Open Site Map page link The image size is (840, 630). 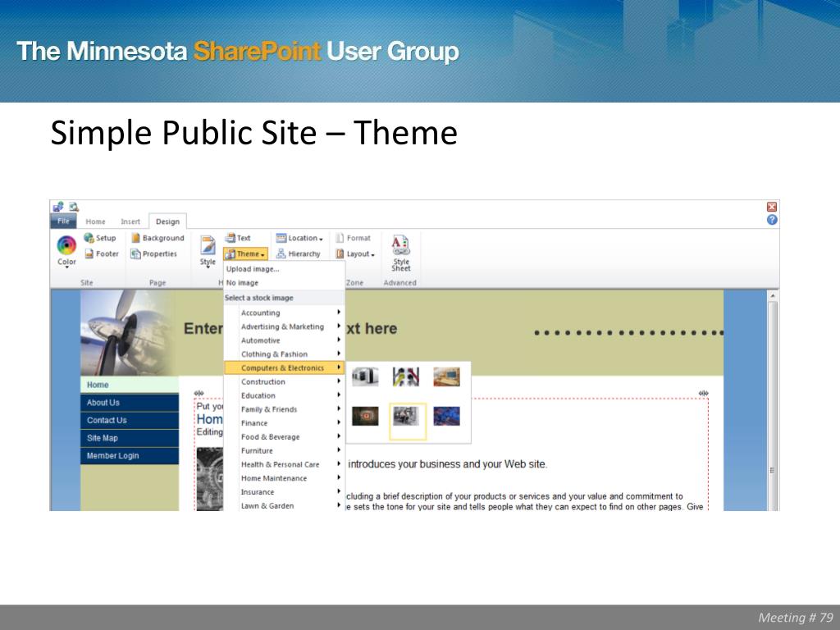(130, 438)
